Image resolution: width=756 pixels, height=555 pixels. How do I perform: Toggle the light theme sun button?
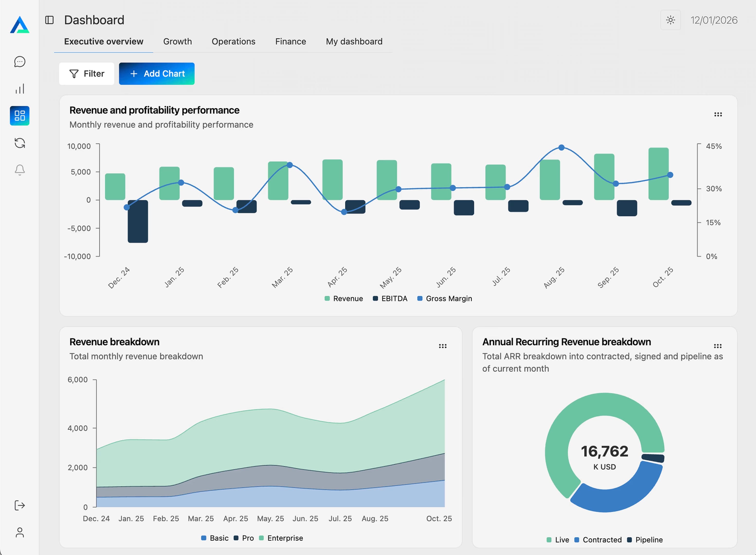coord(670,20)
